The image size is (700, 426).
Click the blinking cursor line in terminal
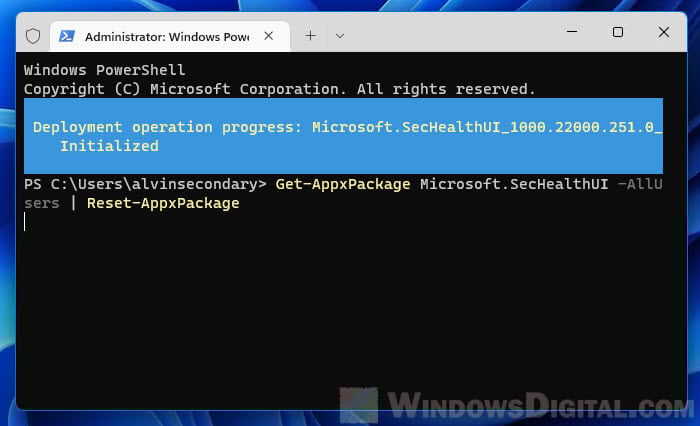(x=25, y=222)
